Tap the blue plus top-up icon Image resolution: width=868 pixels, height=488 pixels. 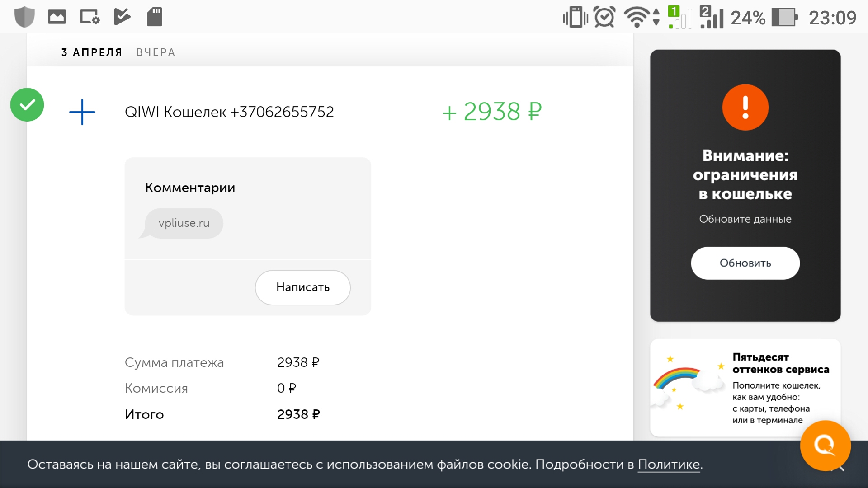82,112
